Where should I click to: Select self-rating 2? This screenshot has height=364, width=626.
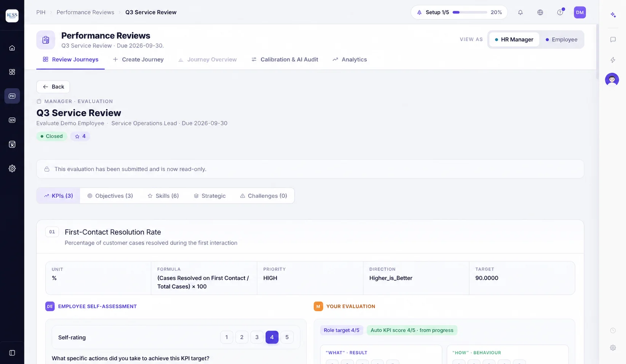(242, 337)
